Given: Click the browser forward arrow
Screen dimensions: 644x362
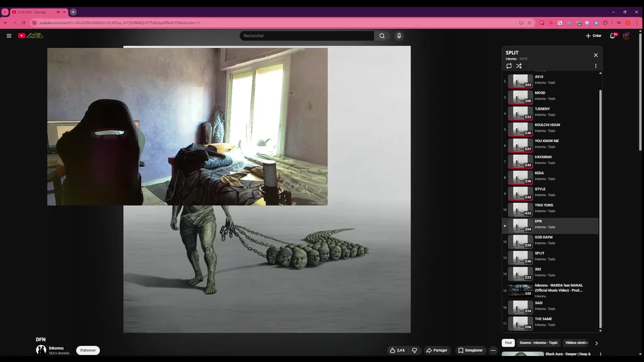Looking at the screenshot, I should 14,23.
